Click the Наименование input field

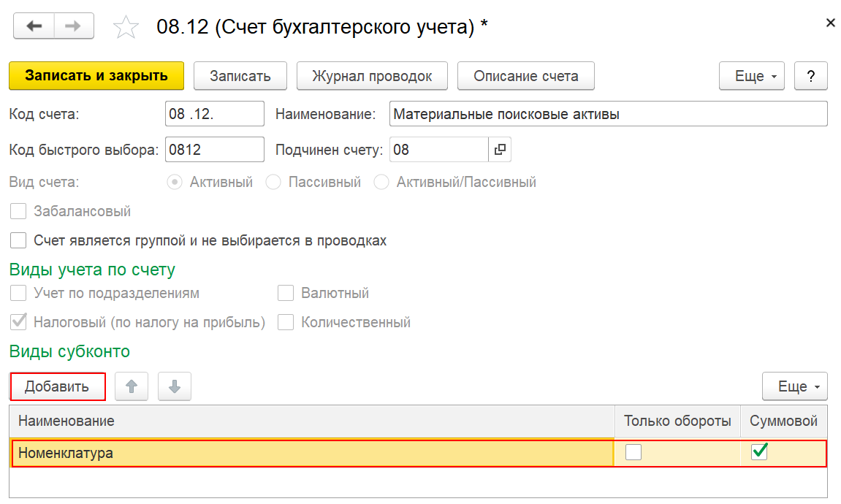pos(608,114)
